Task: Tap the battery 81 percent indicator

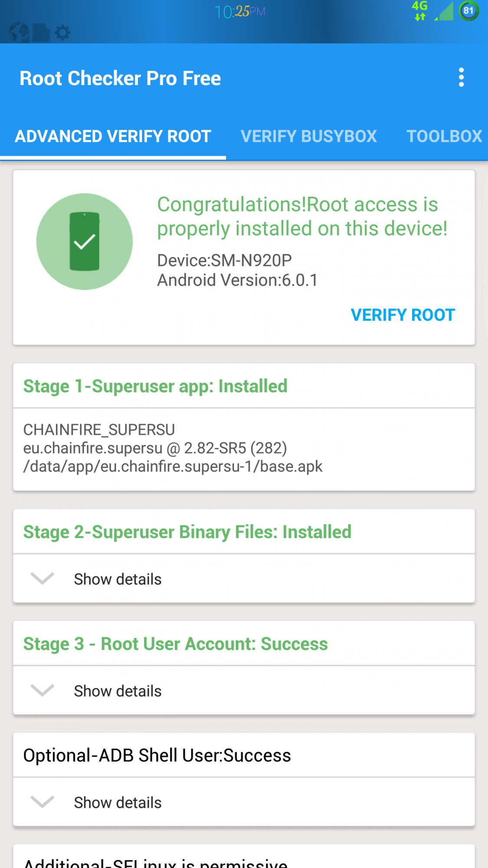Action: pos(468,11)
